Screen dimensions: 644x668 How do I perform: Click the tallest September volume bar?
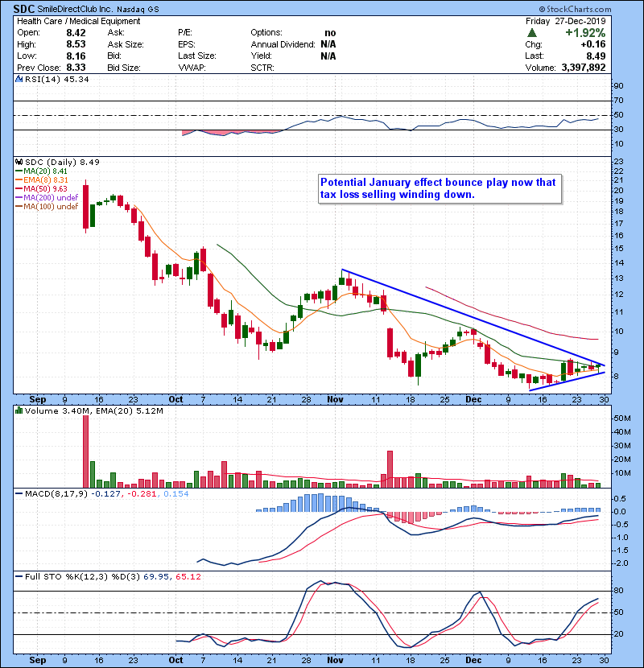click(85, 452)
